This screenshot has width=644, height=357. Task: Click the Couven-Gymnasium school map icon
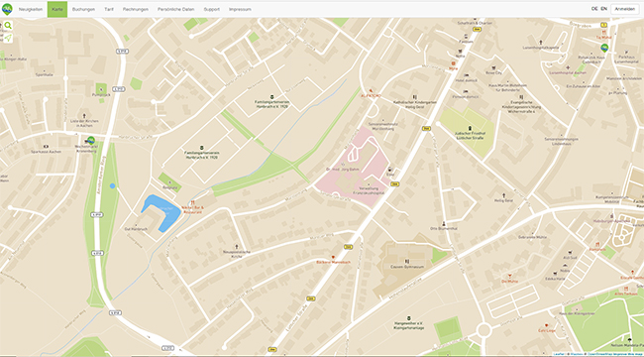pyautogui.click(x=407, y=261)
